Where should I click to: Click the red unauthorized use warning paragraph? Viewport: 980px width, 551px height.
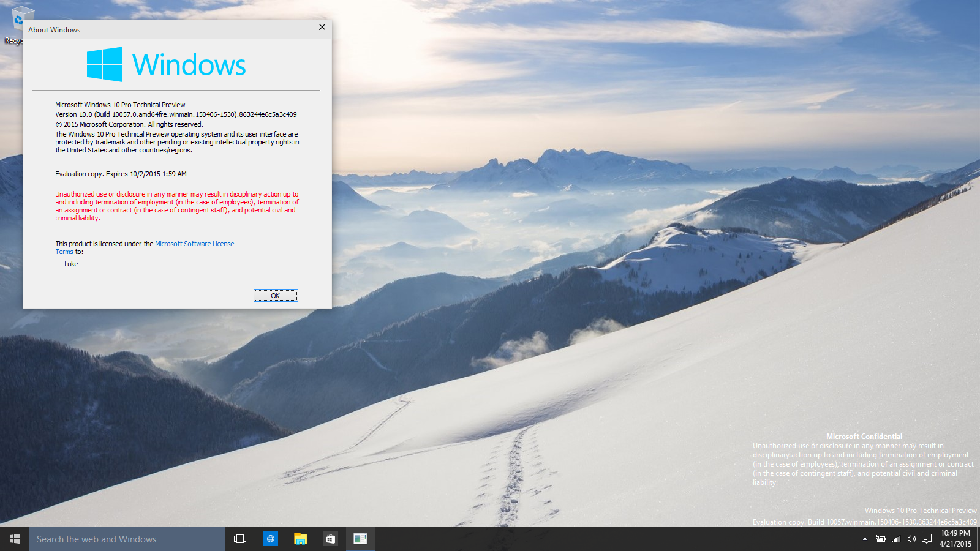(177, 206)
